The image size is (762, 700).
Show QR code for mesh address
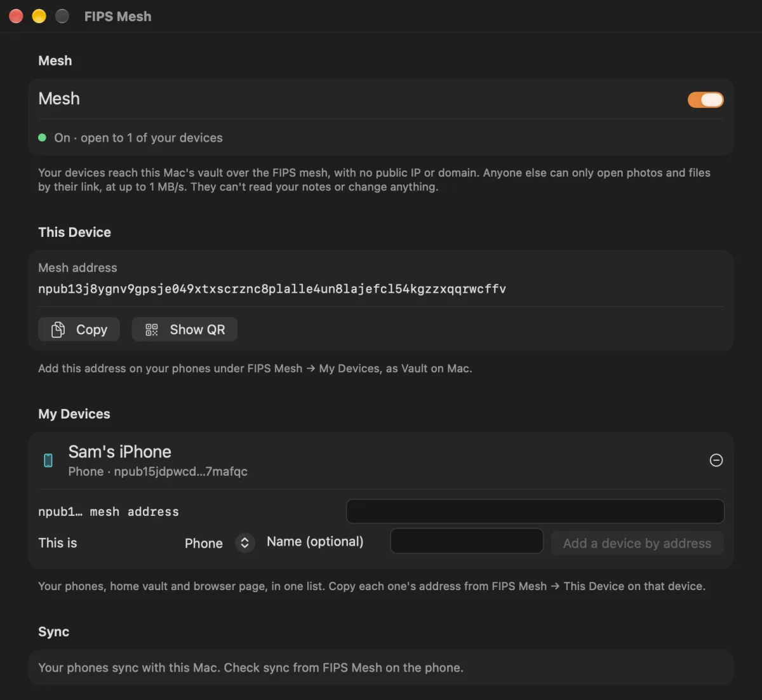184,329
